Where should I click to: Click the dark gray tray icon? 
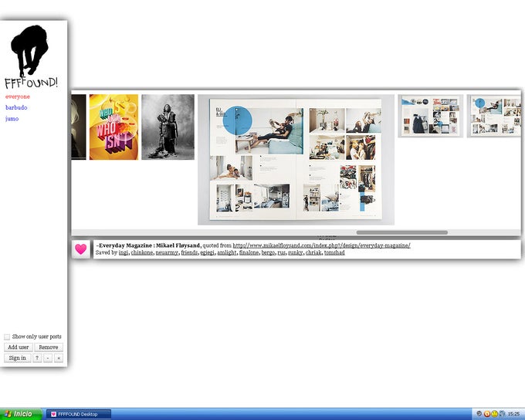479,414
